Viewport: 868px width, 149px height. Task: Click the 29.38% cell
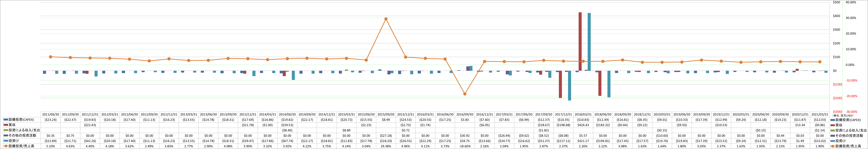coord(386,146)
